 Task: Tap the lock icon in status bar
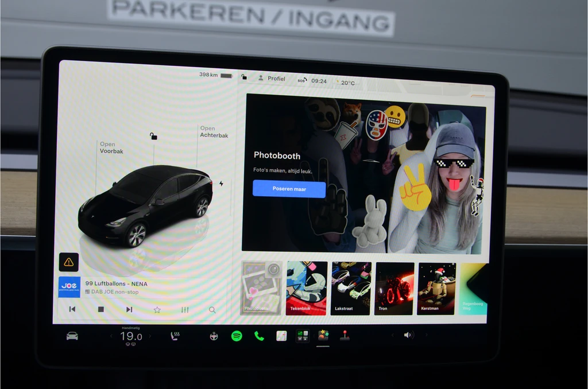243,77
